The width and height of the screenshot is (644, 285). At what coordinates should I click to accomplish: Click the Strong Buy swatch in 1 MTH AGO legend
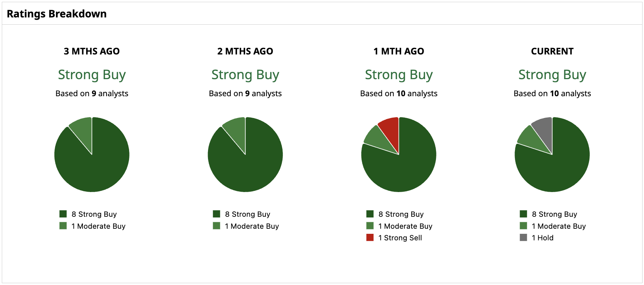click(x=370, y=214)
